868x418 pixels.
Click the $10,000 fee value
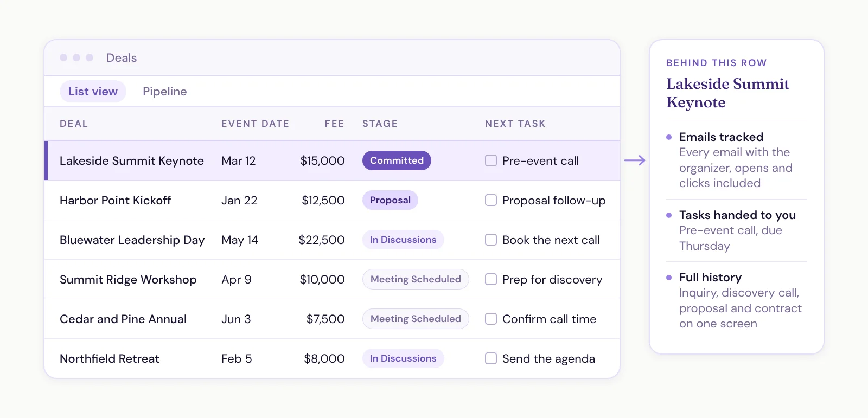coord(322,280)
